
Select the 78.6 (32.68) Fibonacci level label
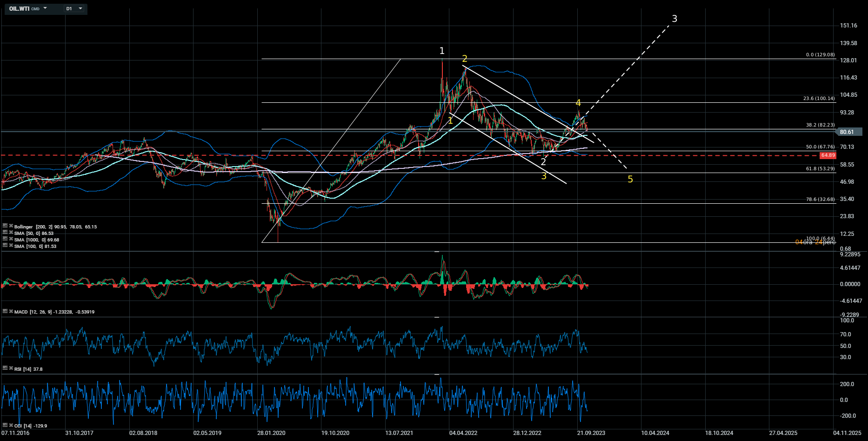coord(821,200)
